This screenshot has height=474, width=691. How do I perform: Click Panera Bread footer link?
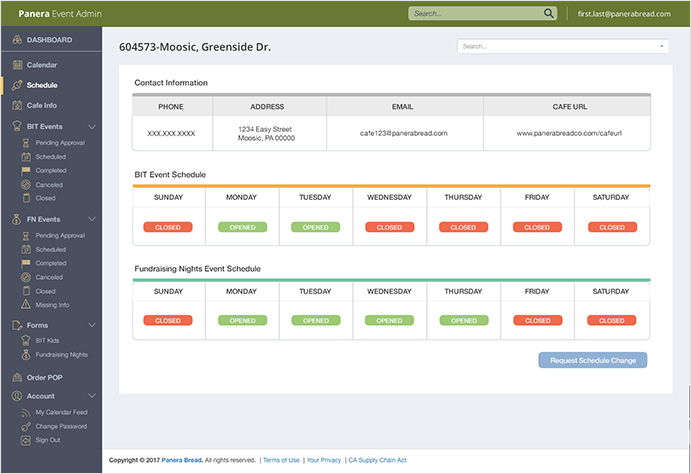(182, 460)
